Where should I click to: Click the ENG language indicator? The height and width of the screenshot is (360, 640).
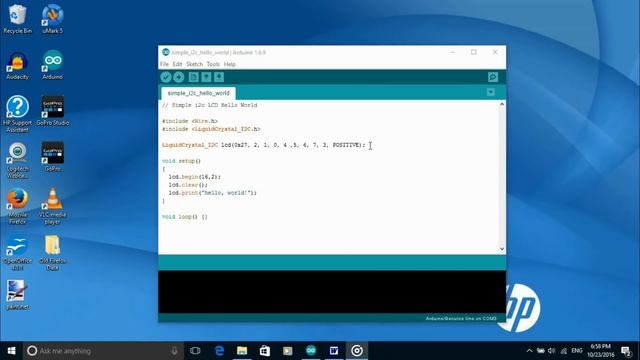tap(577, 351)
